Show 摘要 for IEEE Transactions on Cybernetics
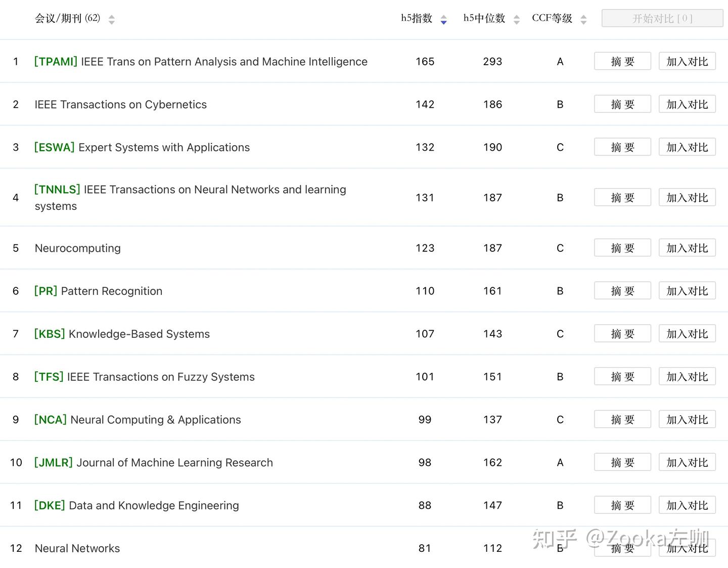The width and height of the screenshot is (728, 568). (x=622, y=104)
